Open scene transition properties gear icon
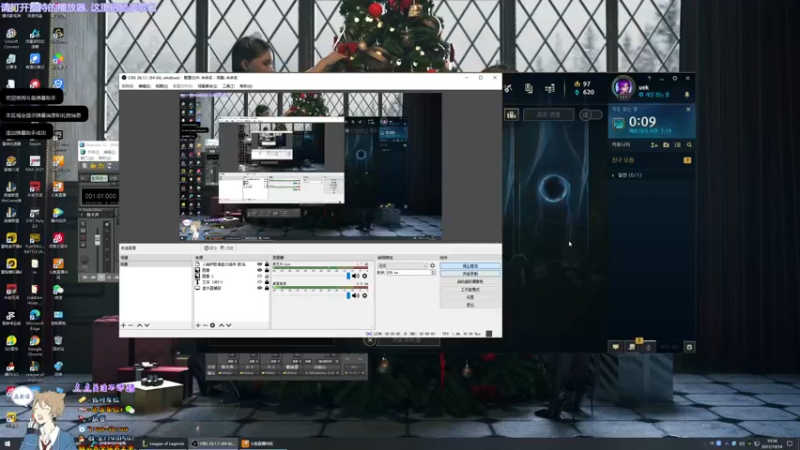Image resolution: width=800 pixels, height=450 pixels. tap(433, 265)
